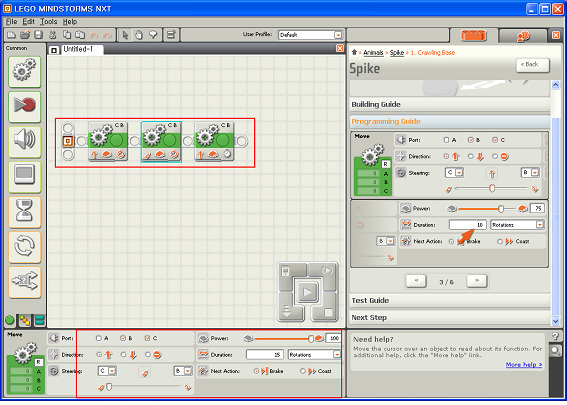Show the Custom palette tab
The image size is (567, 405).
coord(39,320)
